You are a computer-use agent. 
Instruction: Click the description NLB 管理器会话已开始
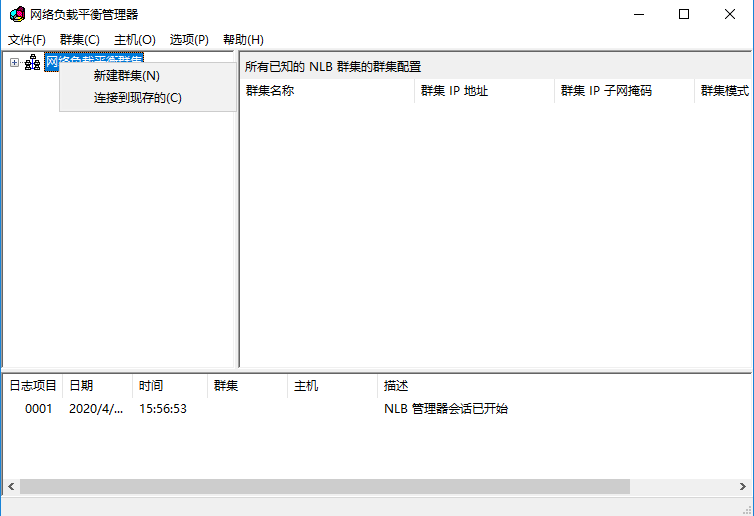pyautogui.click(x=446, y=409)
